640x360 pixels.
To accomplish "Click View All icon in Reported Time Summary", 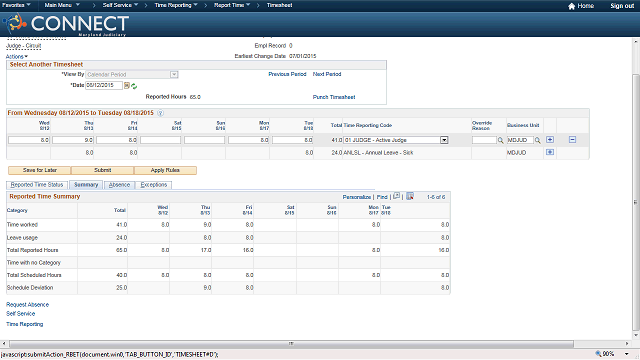I will (x=396, y=196).
